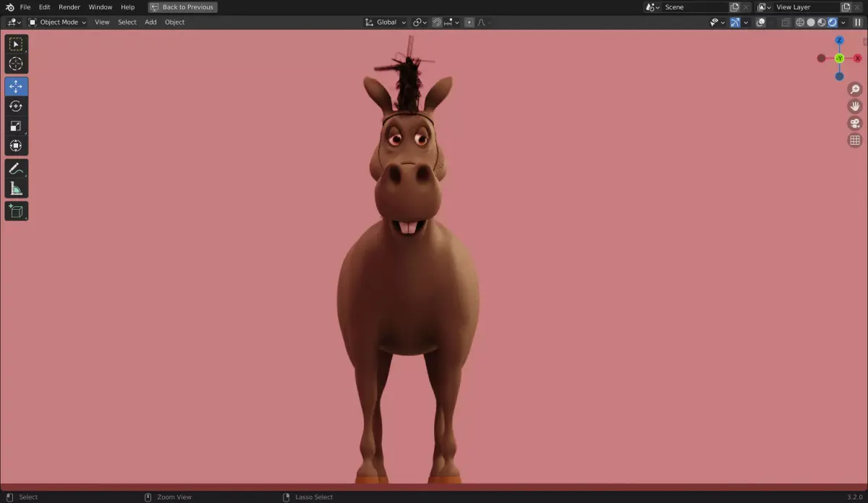Click the Add View Layer copy icon
The height and width of the screenshot is (503, 868).
click(846, 7)
